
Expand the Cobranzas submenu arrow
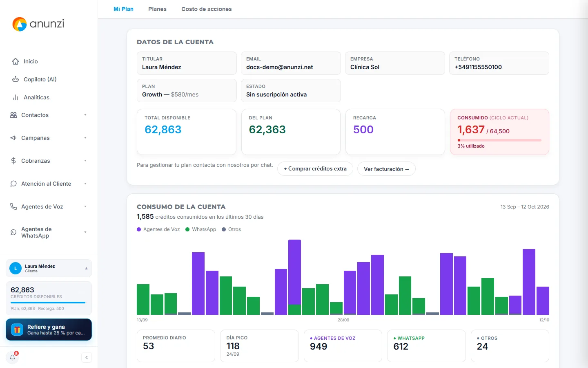[x=85, y=161]
